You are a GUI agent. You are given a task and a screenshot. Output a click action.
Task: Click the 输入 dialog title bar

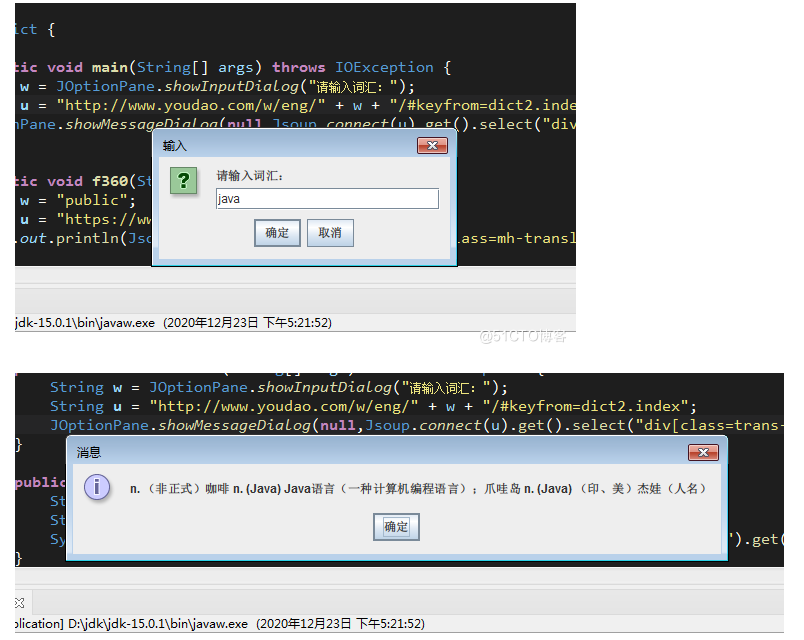click(x=290, y=146)
